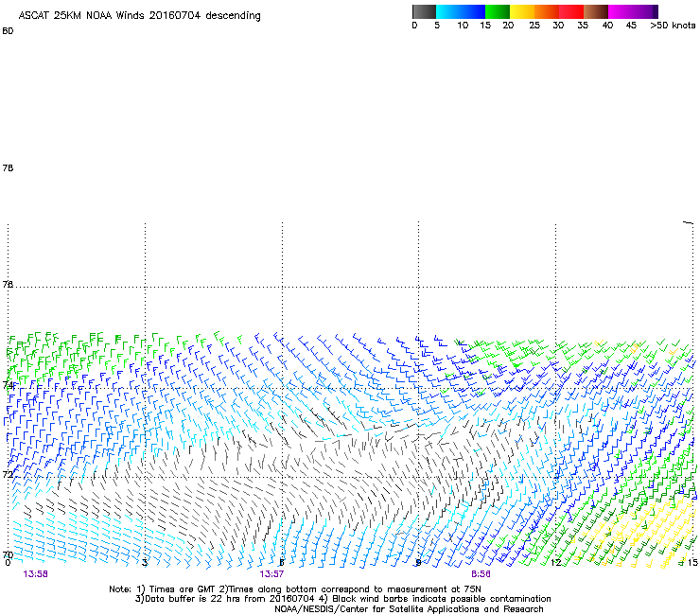Click the latitude label '76'
The height and width of the screenshot is (615, 700).
point(8,284)
